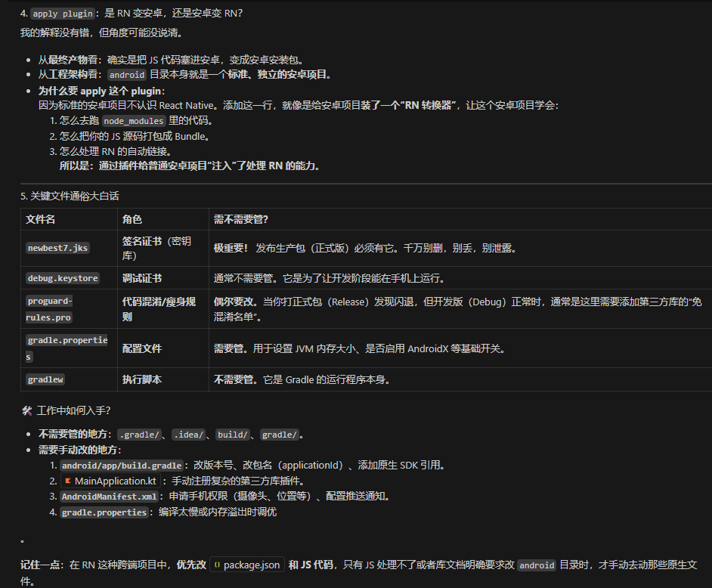Click the list item '怎么处理 RN 的自动链接'
The height and width of the screenshot is (588, 712).
click(x=116, y=151)
